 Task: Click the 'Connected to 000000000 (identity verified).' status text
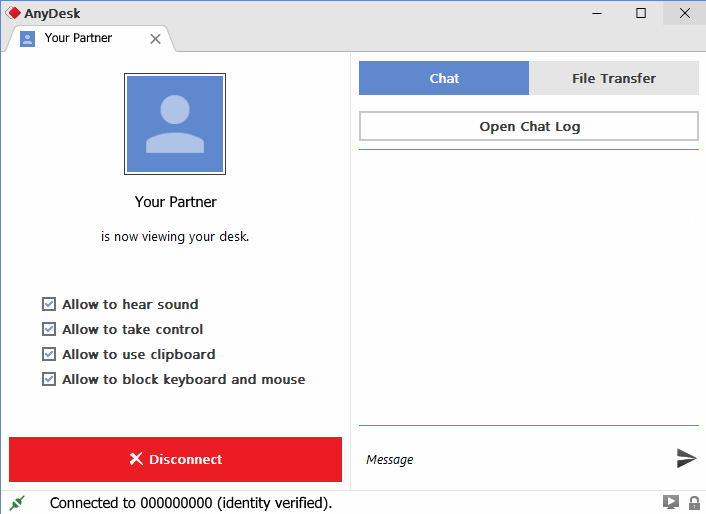click(x=191, y=503)
